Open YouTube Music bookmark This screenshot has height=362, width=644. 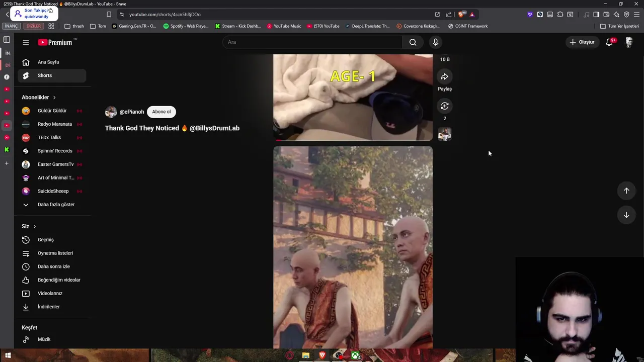point(284,26)
